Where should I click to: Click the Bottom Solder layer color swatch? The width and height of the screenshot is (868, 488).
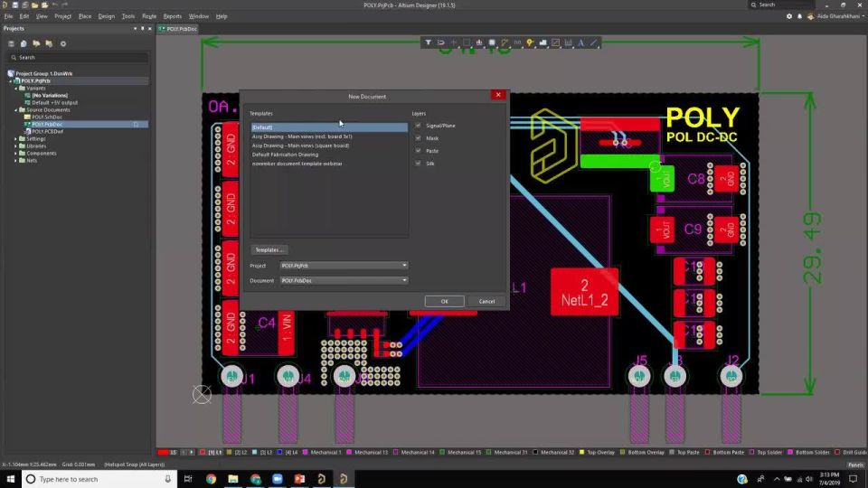pyautogui.click(x=790, y=452)
